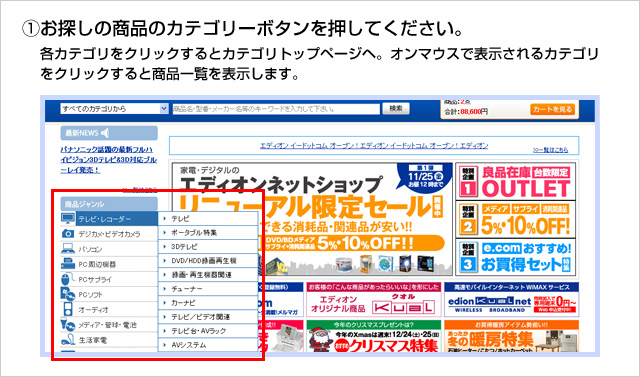640x377 pixels.
Task: Open the パナソニック 3Dテレビ news link
Action: (109, 160)
